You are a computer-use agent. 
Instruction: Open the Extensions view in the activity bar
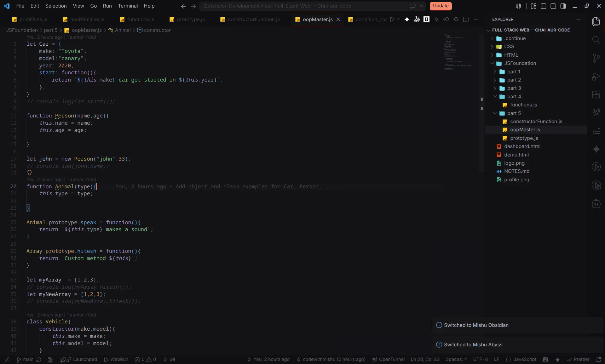596,94
